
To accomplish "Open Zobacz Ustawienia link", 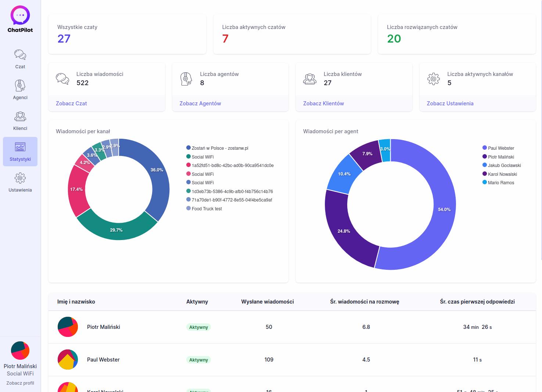I will (x=450, y=104).
